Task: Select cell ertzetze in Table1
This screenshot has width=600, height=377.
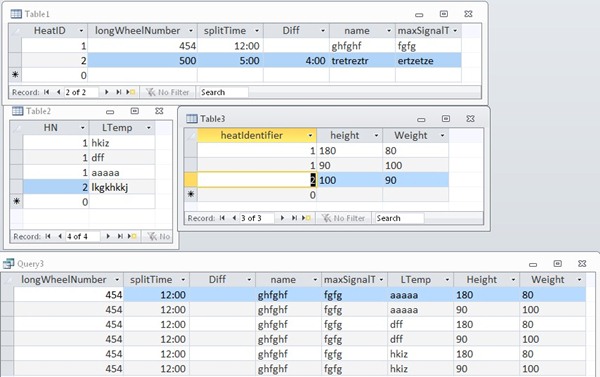Action: pyautogui.click(x=428, y=60)
